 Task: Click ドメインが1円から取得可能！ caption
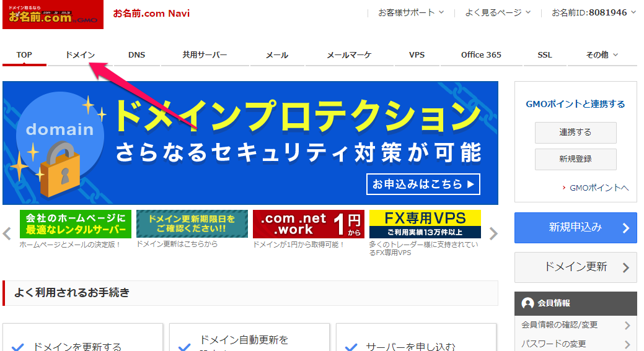click(x=299, y=245)
